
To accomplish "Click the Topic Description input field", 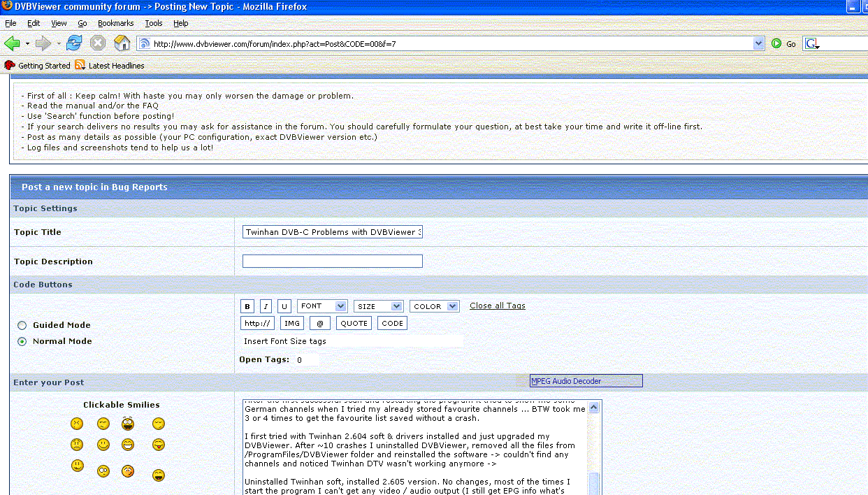I will [x=332, y=261].
